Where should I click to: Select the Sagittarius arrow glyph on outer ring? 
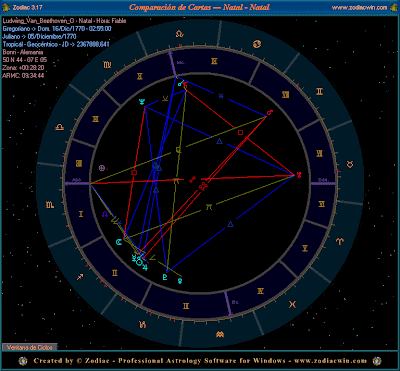coord(80,277)
